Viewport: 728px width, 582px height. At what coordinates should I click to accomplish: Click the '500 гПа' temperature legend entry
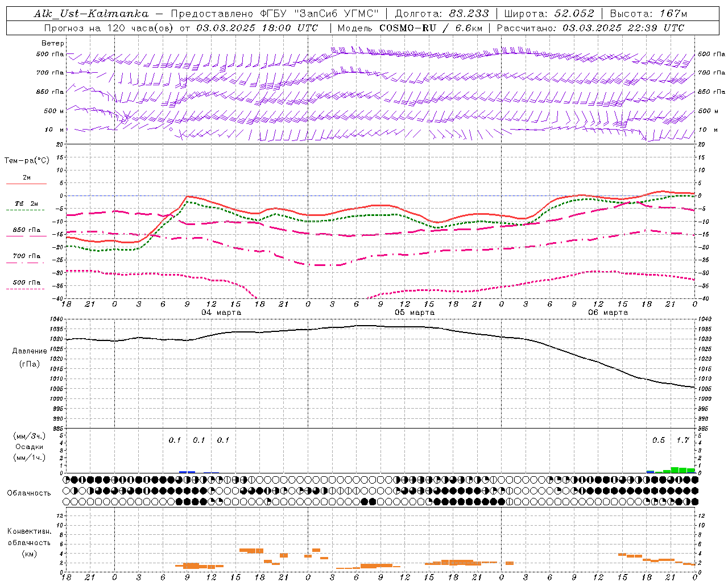(x=27, y=282)
